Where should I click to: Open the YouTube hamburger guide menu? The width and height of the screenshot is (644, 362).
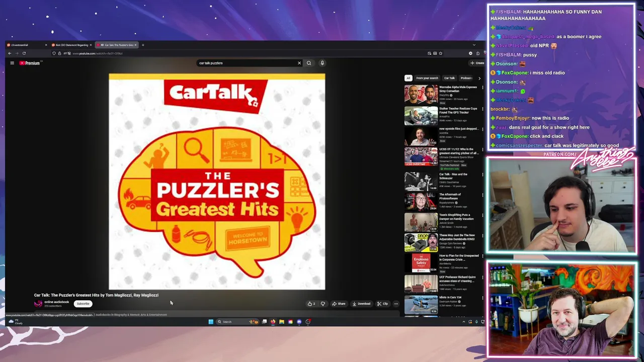click(x=12, y=63)
